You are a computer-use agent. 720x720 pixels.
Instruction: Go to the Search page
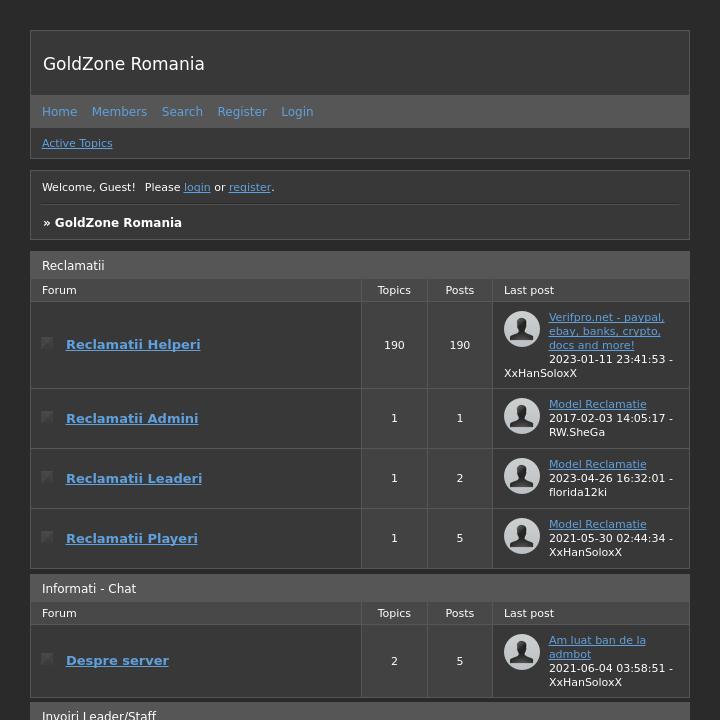click(x=182, y=112)
